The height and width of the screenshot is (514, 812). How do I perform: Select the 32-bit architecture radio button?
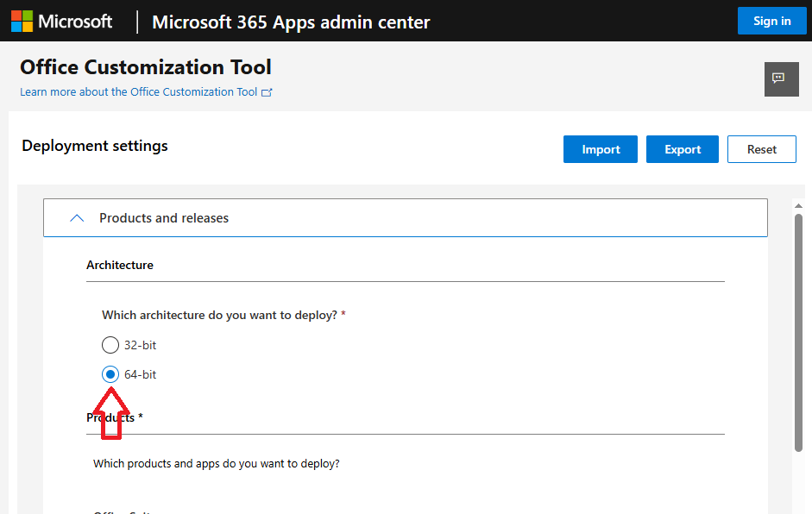110,345
